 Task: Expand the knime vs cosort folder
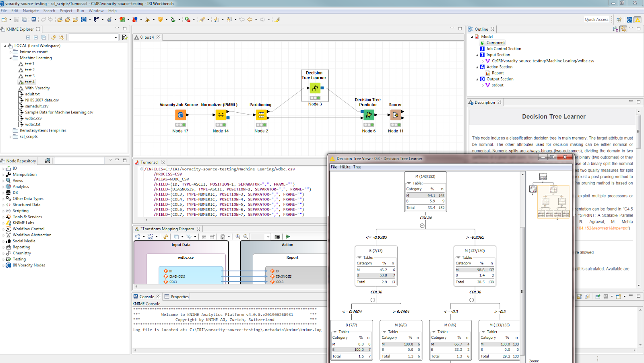[10, 52]
